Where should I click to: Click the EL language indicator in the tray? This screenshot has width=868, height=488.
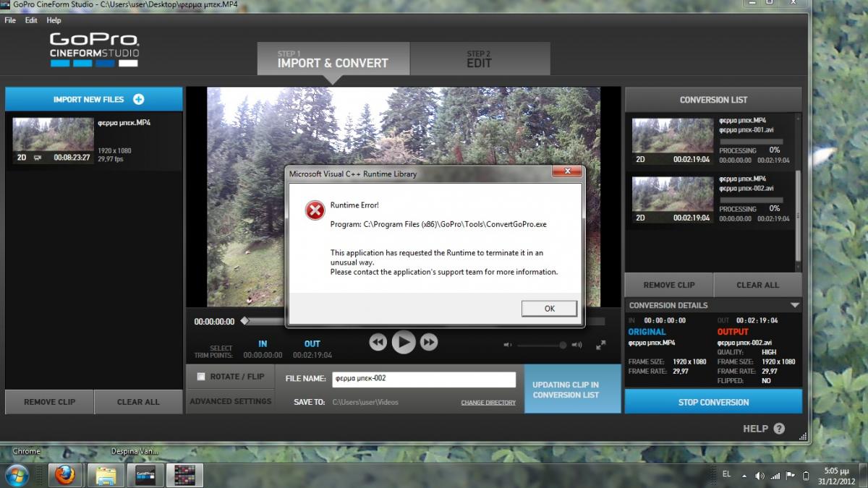tap(726, 474)
